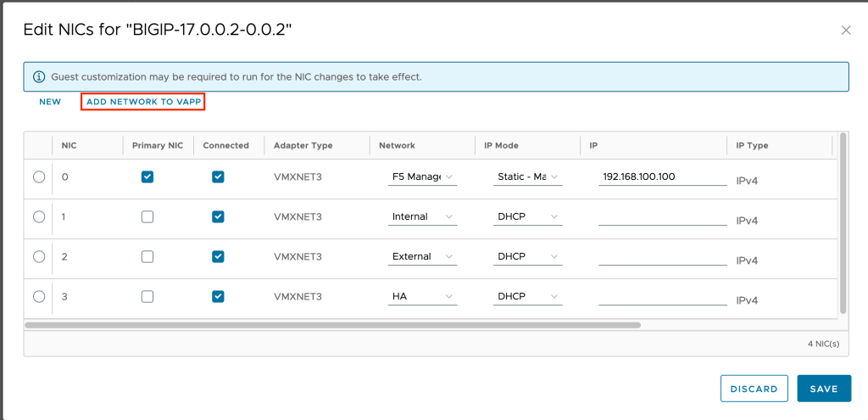The image size is (868, 420).
Task: Set NIC 2 as Primary NIC
Action: [147, 256]
